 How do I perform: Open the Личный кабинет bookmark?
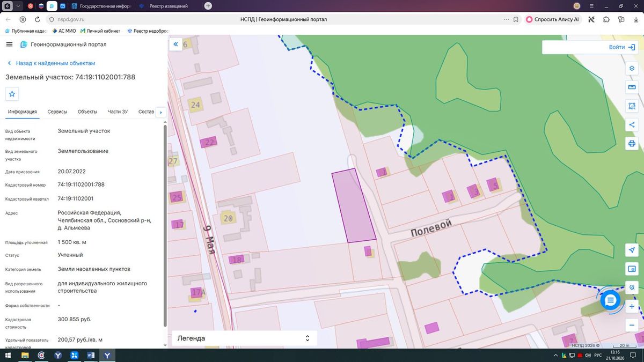point(101,31)
